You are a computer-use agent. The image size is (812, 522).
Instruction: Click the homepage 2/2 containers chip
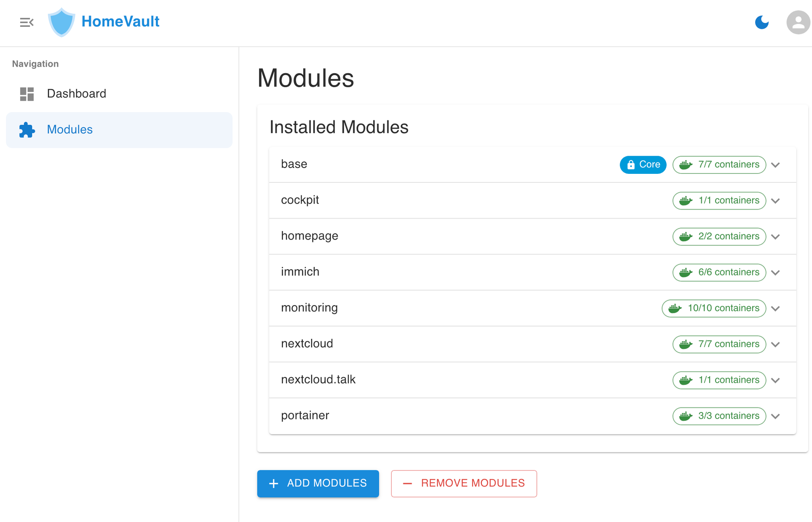(719, 236)
